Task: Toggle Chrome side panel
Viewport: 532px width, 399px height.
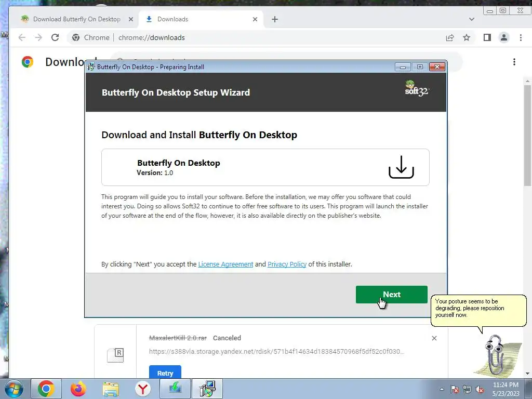Action: pyautogui.click(x=487, y=37)
